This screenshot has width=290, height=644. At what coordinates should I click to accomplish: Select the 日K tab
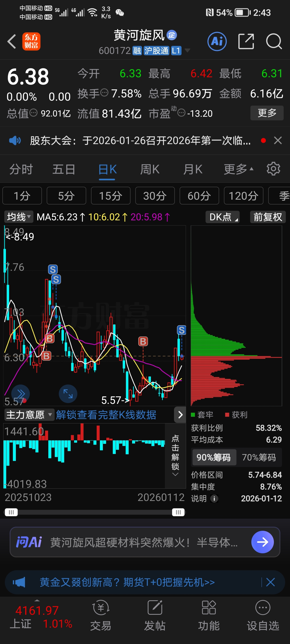(107, 169)
